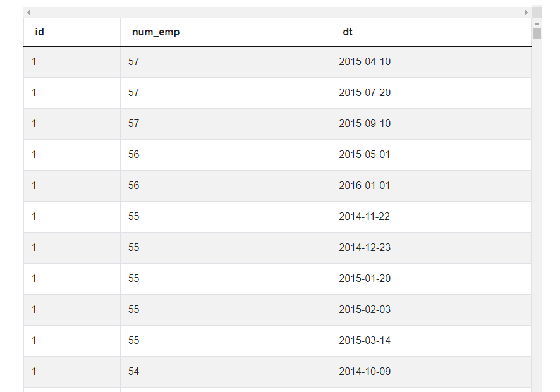Click the vertical scrollbar up arrow

point(537,23)
